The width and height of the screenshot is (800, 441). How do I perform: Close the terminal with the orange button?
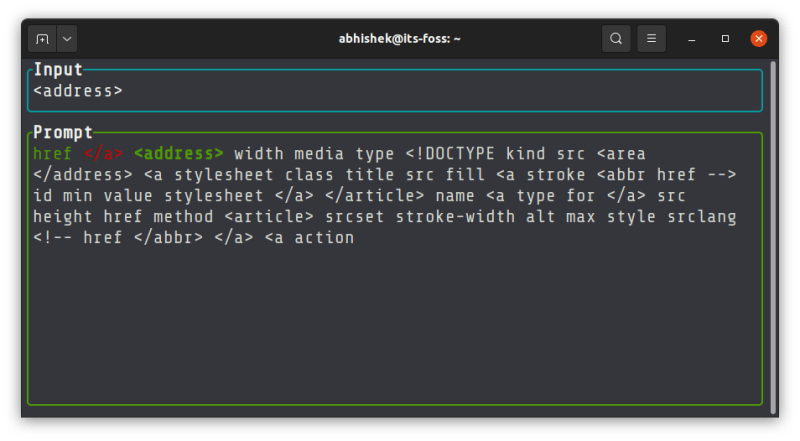[x=758, y=39]
